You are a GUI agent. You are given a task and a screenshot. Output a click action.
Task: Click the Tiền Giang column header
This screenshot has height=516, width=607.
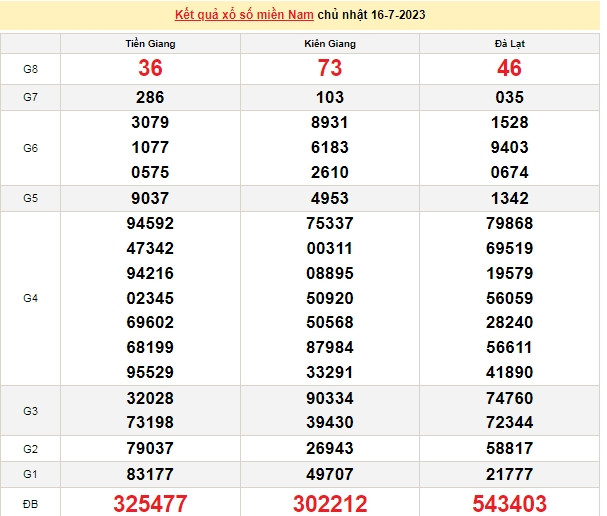click(150, 44)
